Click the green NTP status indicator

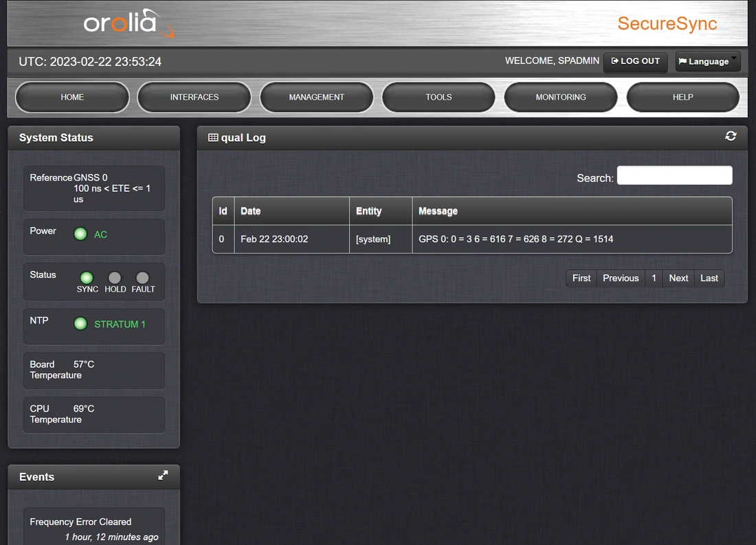(x=80, y=324)
